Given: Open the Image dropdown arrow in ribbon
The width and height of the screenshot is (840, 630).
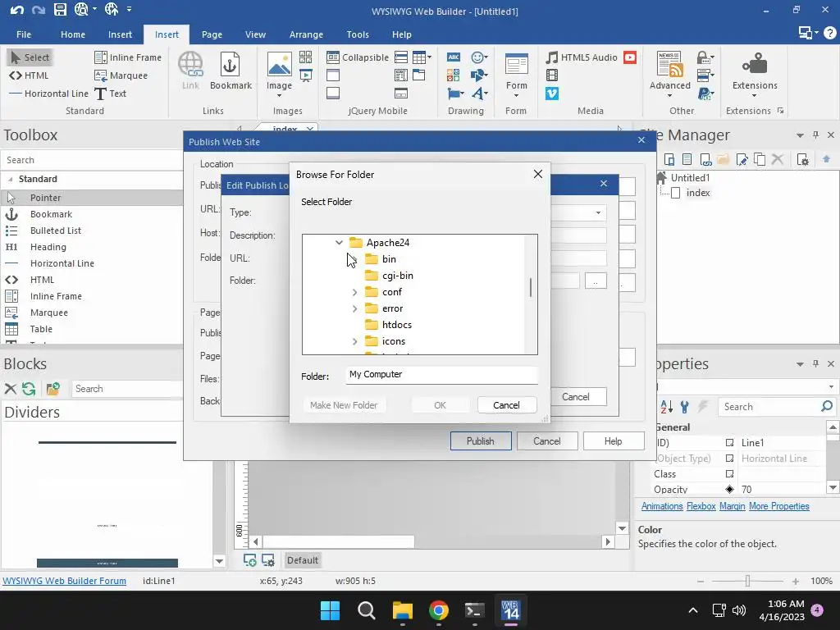Looking at the screenshot, I should (279, 96).
